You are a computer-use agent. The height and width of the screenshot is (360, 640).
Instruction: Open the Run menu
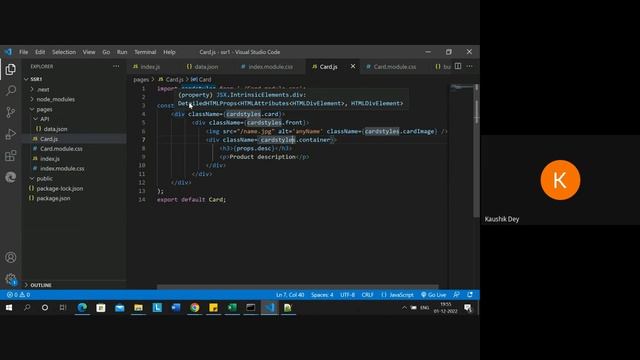pyautogui.click(x=122, y=52)
